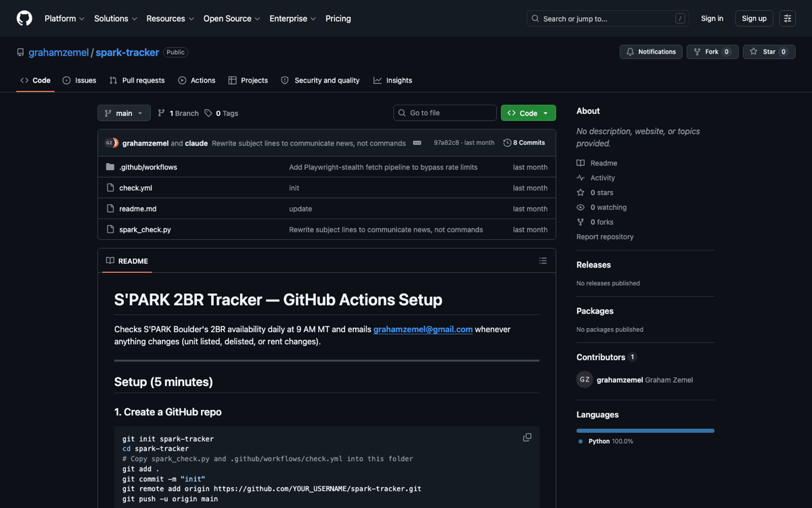Open the main branch dropdown
The height and width of the screenshot is (508, 812).
coord(124,113)
